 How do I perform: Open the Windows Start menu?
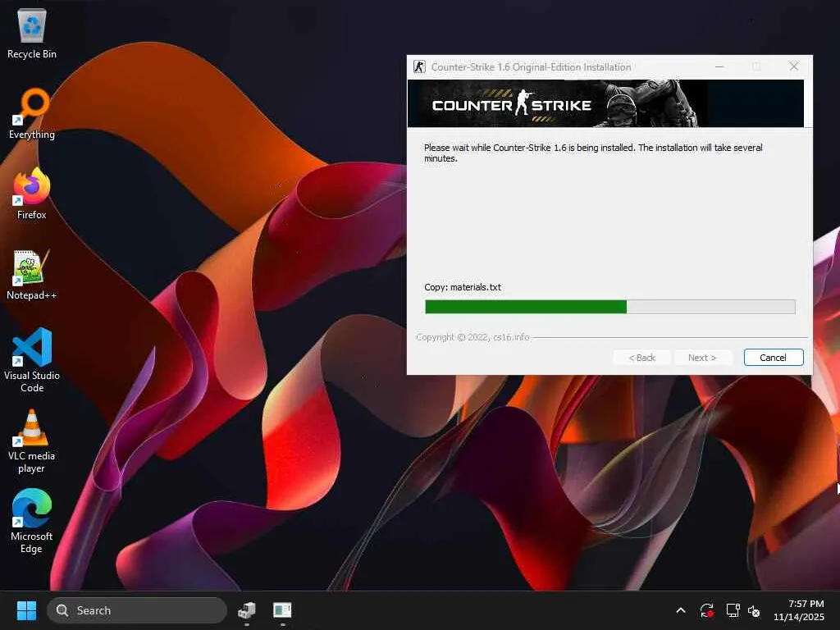pyautogui.click(x=26, y=610)
